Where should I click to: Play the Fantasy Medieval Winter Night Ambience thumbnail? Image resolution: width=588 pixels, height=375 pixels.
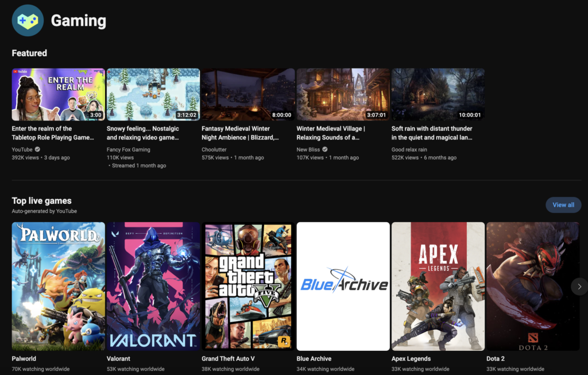[x=248, y=95]
